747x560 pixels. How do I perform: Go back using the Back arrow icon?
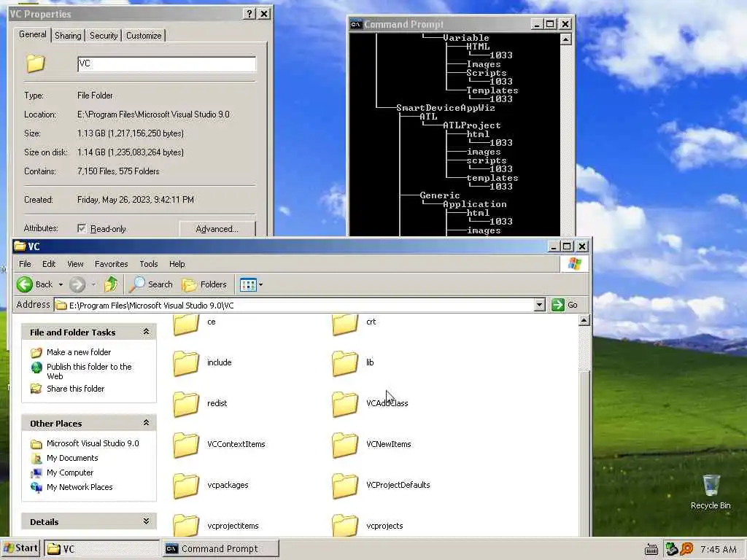pos(25,284)
